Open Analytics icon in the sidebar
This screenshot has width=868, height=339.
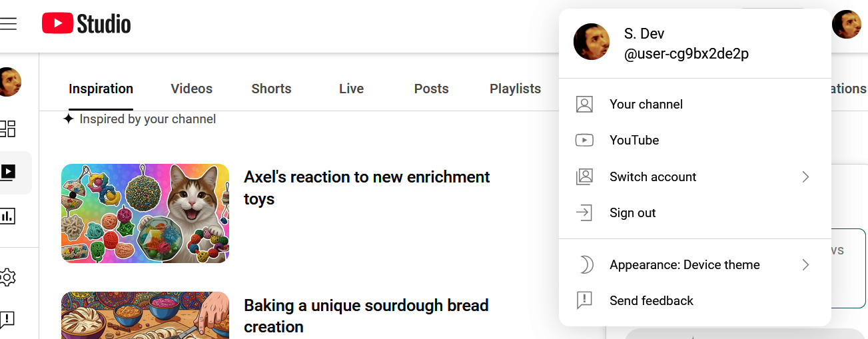tap(9, 216)
